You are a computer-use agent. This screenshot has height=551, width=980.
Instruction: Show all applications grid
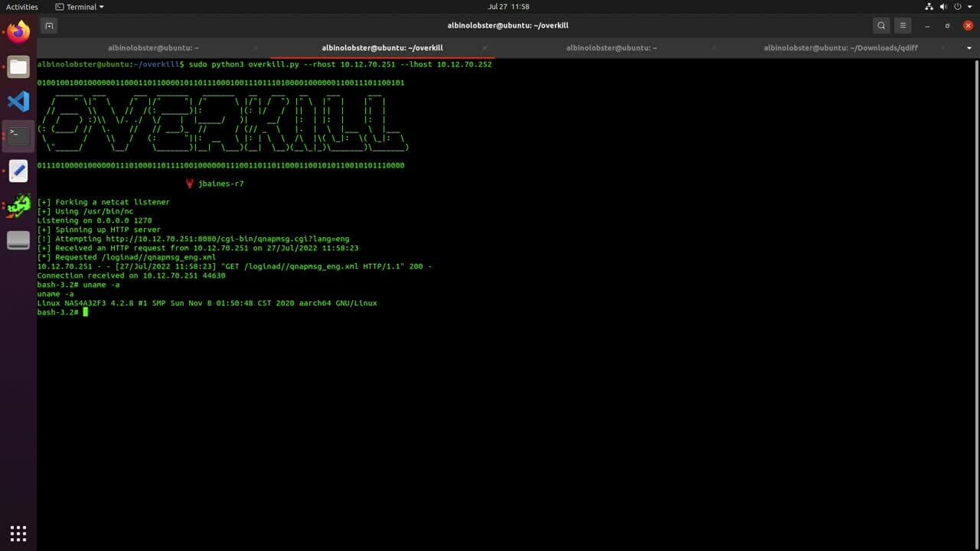coord(18,533)
